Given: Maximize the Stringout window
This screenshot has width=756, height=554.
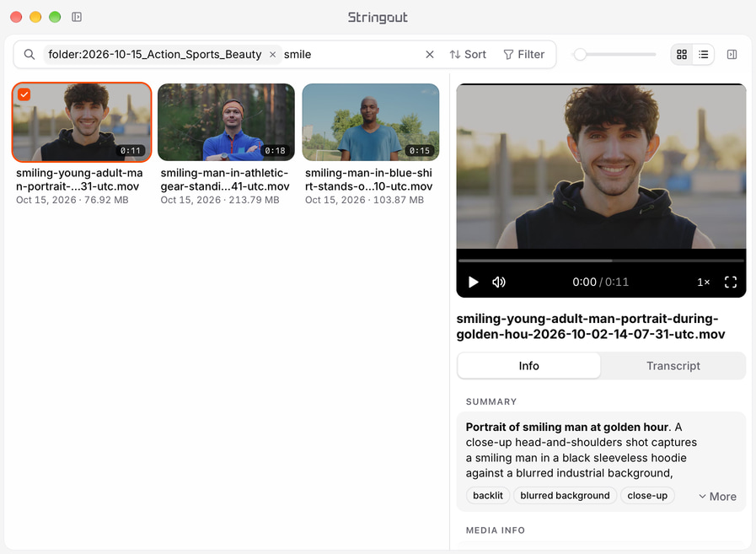Looking at the screenshot, I should point(55,18).
